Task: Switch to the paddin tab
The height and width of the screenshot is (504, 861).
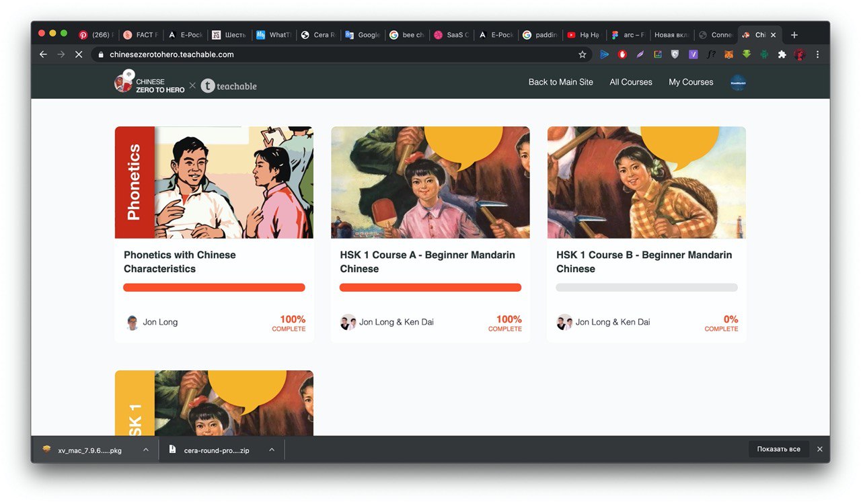Action: coord(539,35)
